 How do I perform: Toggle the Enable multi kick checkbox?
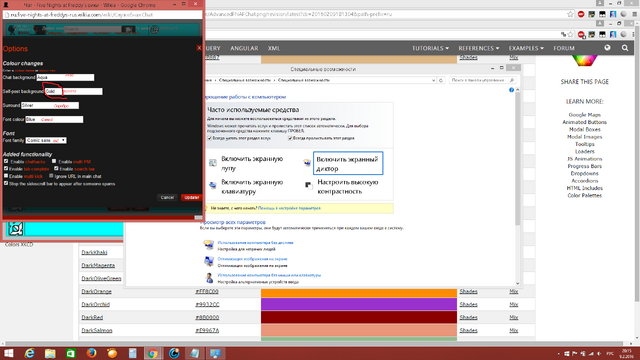(x=6, y=176)
